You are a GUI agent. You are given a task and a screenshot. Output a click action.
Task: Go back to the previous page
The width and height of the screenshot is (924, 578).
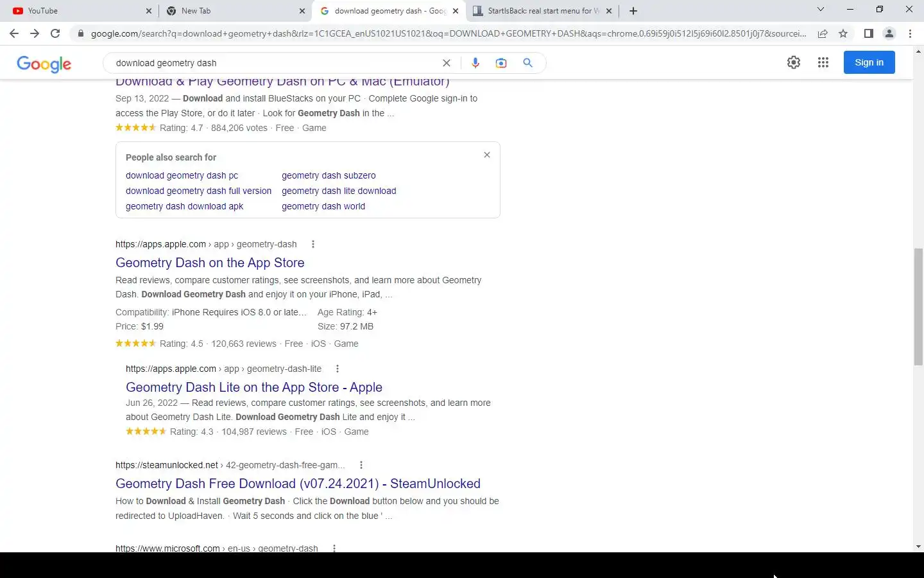(14, 33)
